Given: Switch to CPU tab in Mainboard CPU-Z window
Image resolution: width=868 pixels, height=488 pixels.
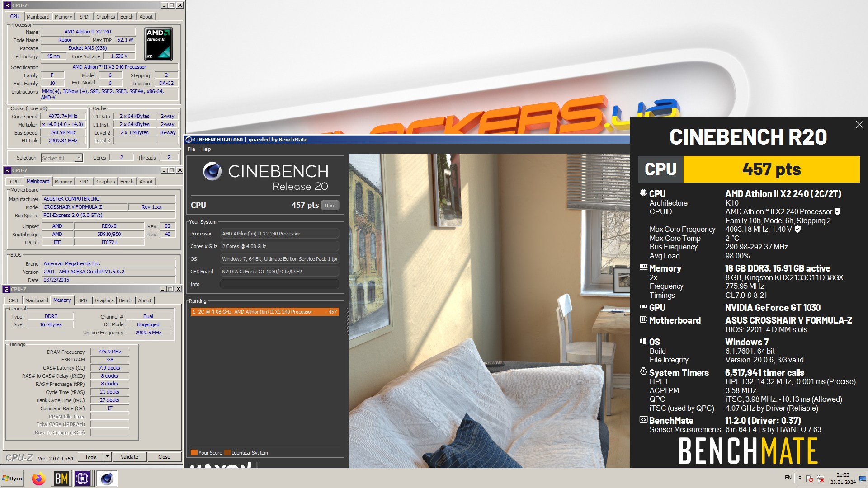Looking at the screenshot, I should point(14,182).
